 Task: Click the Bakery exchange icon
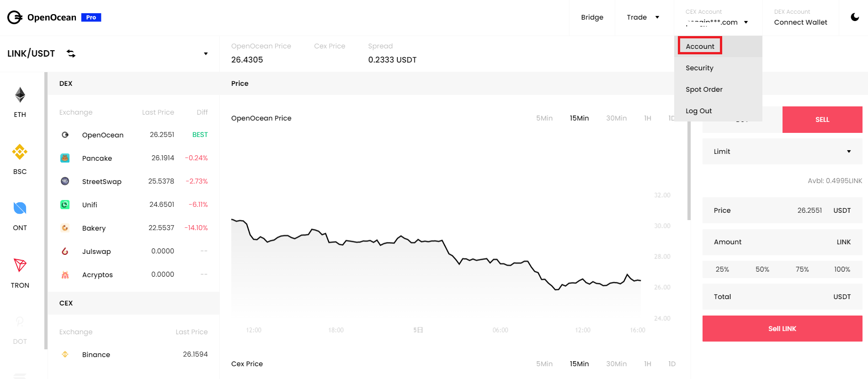pos(65,228)
